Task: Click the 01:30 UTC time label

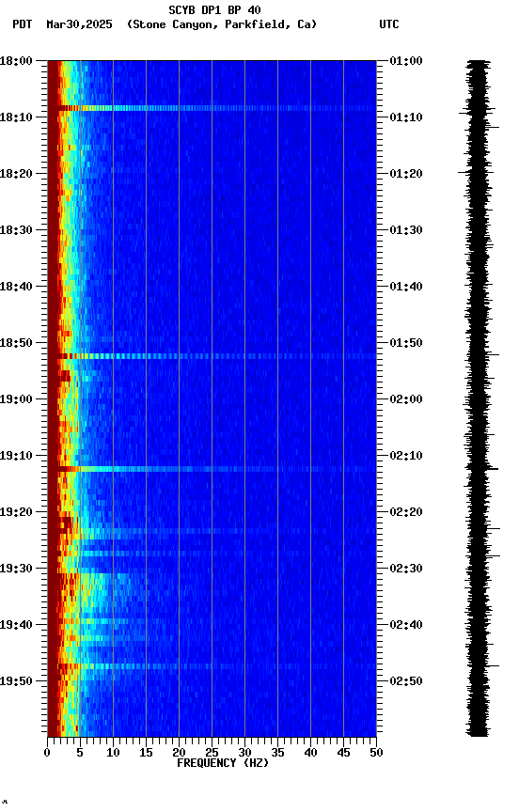Action: click(x=406, y=230)
